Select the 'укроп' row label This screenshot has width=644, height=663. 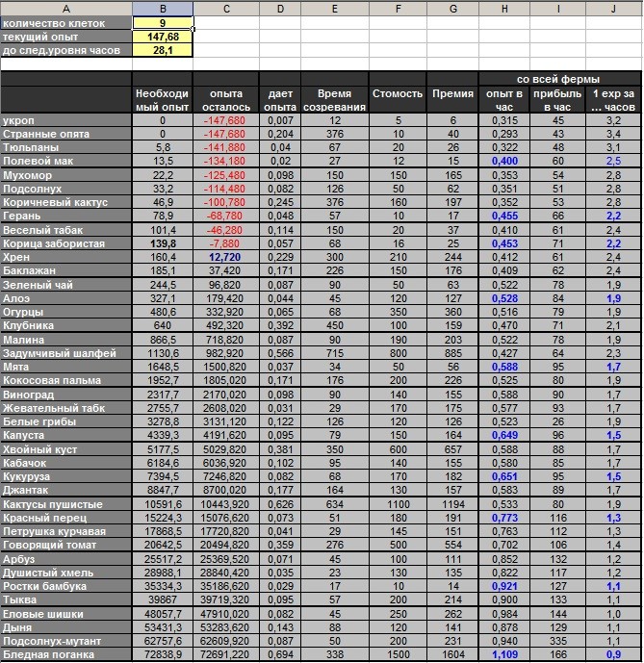click(x=66, y=120)
